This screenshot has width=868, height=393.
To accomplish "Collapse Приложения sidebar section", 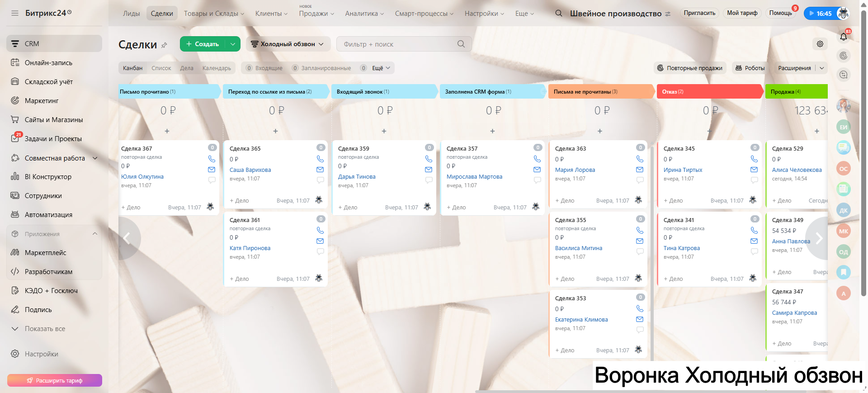I will click(95, 234).
